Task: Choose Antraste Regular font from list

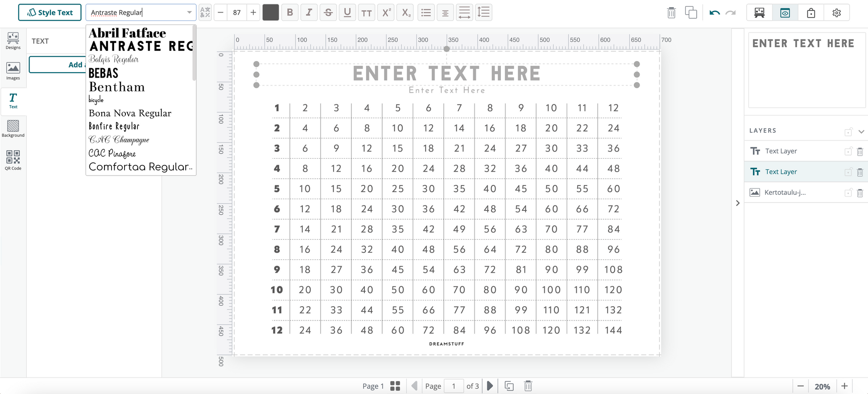Action: (x=141, y=46)
